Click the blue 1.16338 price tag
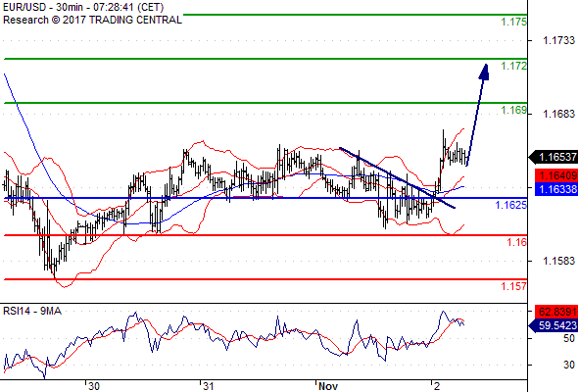 coord(556,189)
